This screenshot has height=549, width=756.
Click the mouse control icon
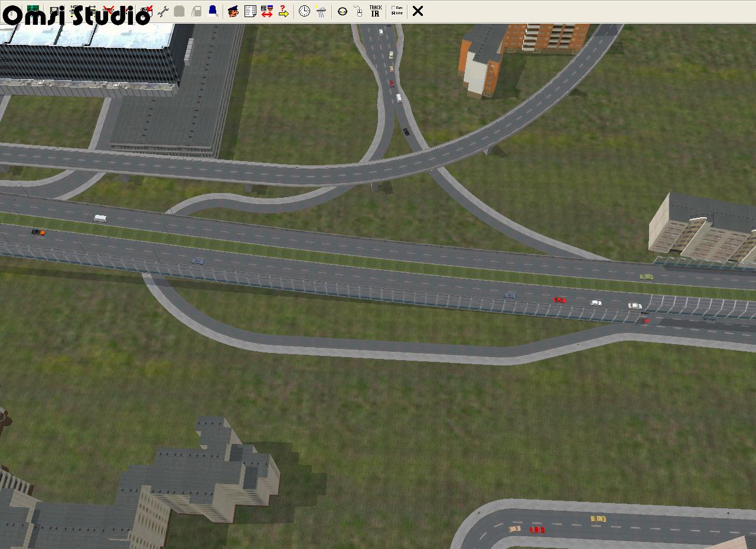[x=358, y=11]
